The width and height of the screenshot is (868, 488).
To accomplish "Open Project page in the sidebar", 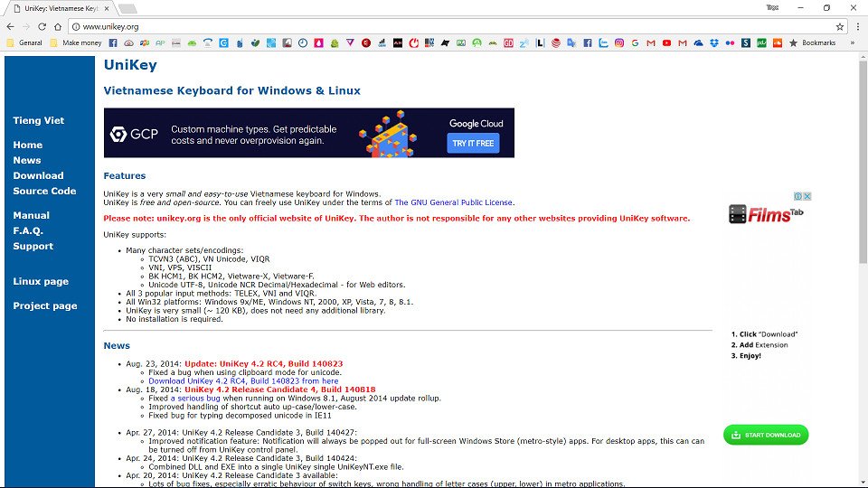I will pyautogui.click(x=45, y=306).
